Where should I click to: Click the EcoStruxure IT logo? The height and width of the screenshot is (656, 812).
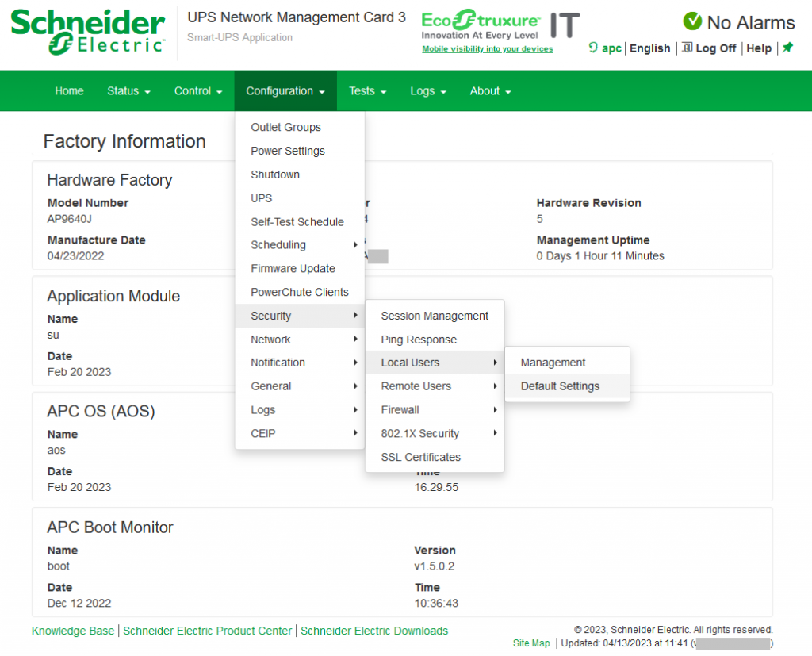tap(500, 25)
